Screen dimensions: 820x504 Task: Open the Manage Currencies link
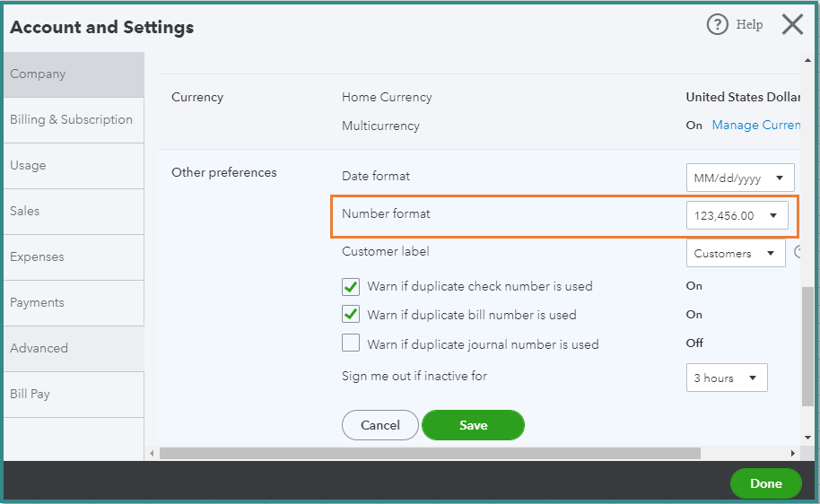click(755, 126)
